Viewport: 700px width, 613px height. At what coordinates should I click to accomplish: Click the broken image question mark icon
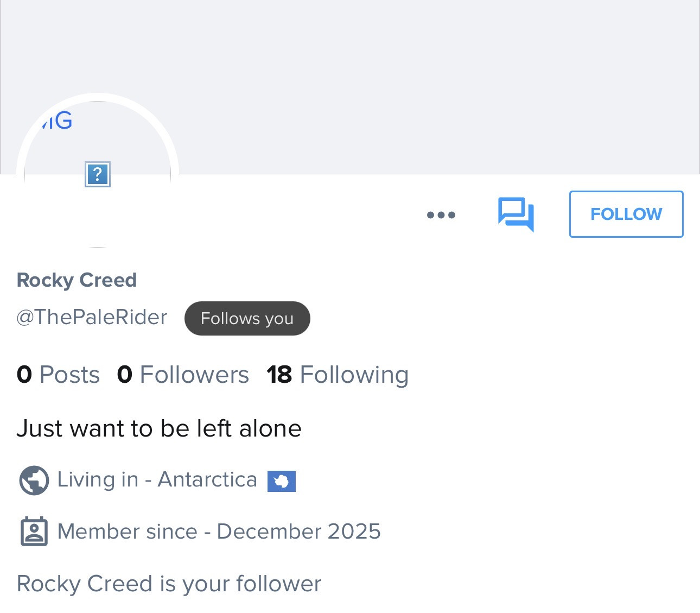pos(98,174)
